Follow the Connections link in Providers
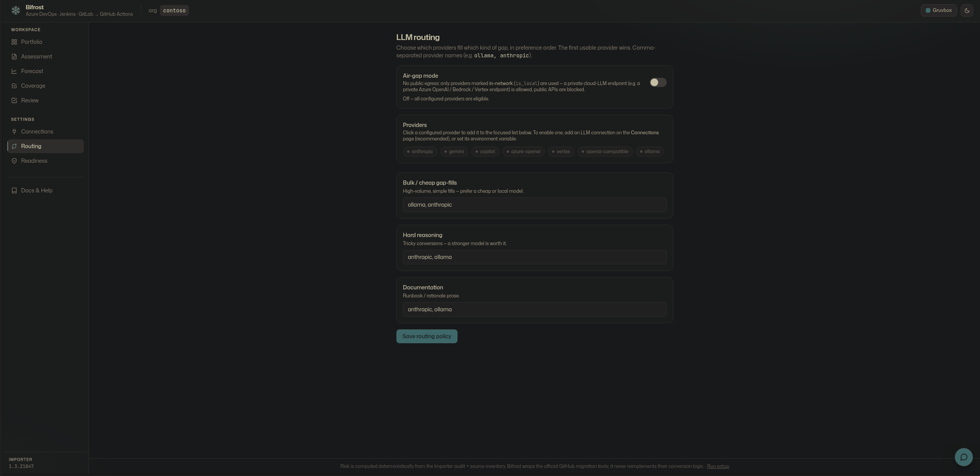 click(644, 133)
